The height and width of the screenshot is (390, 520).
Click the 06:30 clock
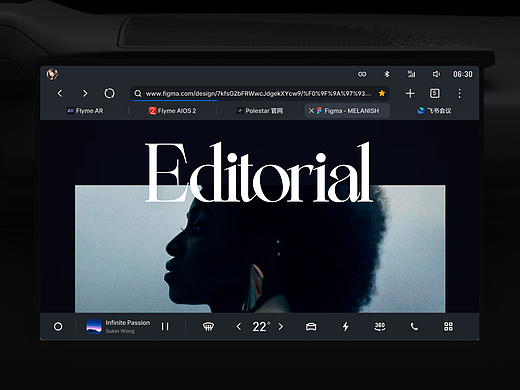463,74
